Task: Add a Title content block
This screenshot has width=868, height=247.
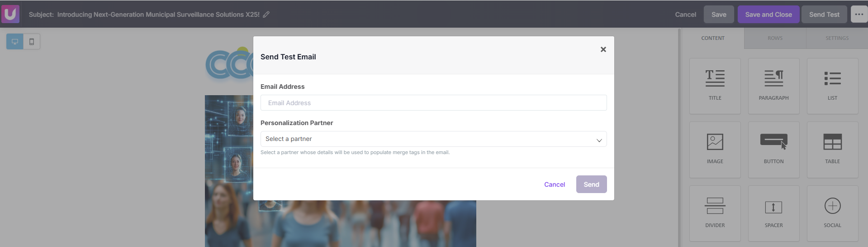Action: coord(715,86)
